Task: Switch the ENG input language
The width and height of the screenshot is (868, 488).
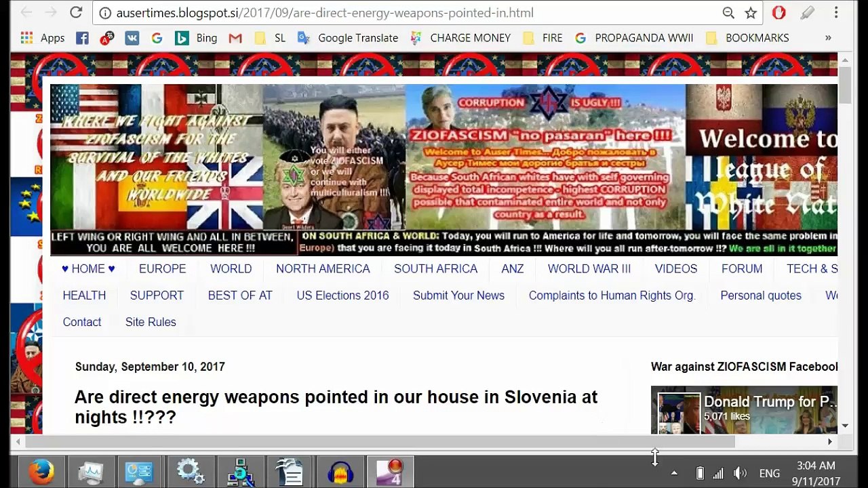Action: tap(770, 473)
